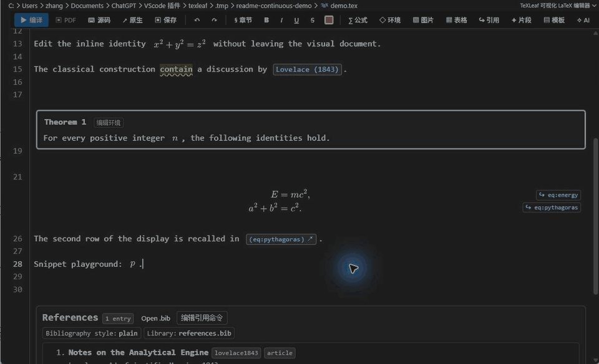Click scrollbar up arrow
Screen dimensions: 599x364
coord(595,33)
